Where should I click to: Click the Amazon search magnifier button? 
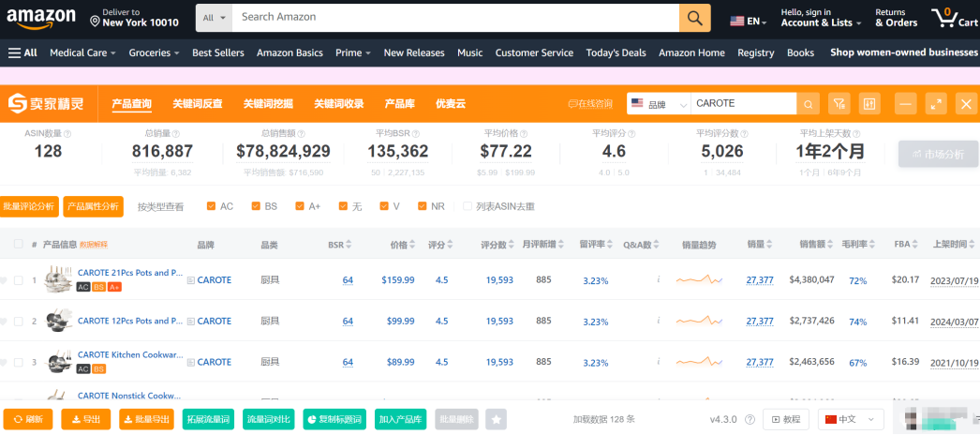coord(695,18)
